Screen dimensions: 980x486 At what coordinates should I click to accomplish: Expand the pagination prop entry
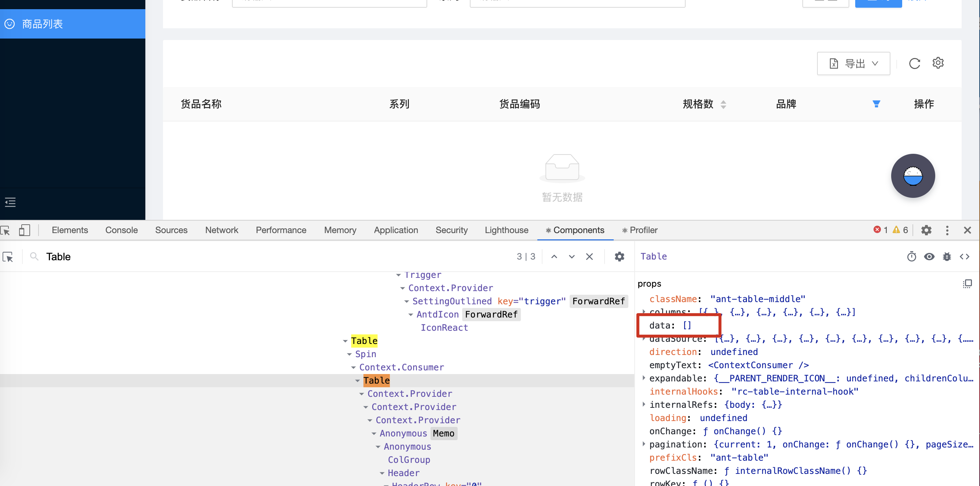643,444
